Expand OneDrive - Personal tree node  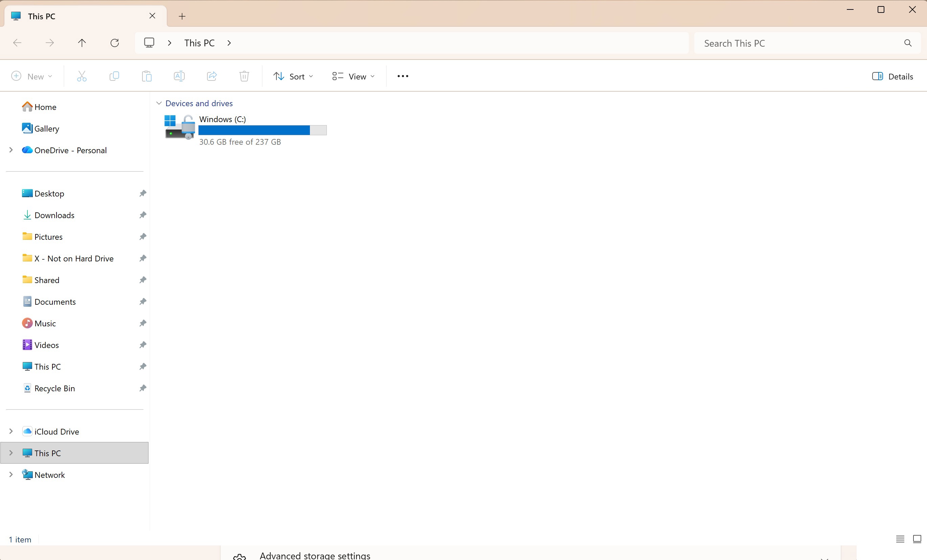coord(11,150)
